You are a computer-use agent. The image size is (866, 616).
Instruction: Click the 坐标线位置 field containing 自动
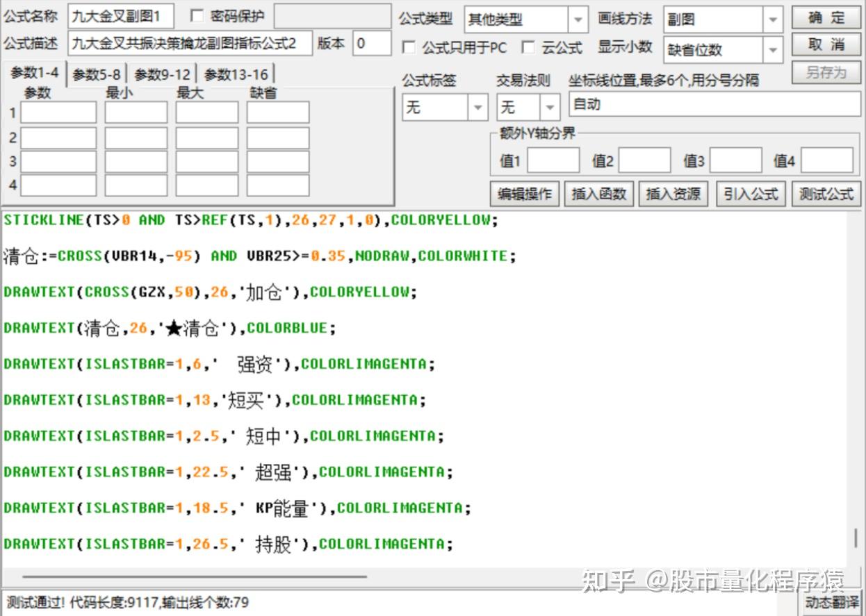click(714, 105)
